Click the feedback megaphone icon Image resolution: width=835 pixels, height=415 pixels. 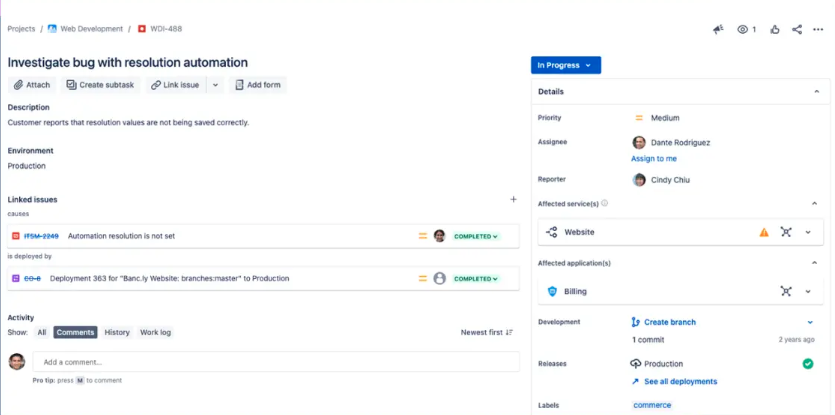tap(718, 29)
